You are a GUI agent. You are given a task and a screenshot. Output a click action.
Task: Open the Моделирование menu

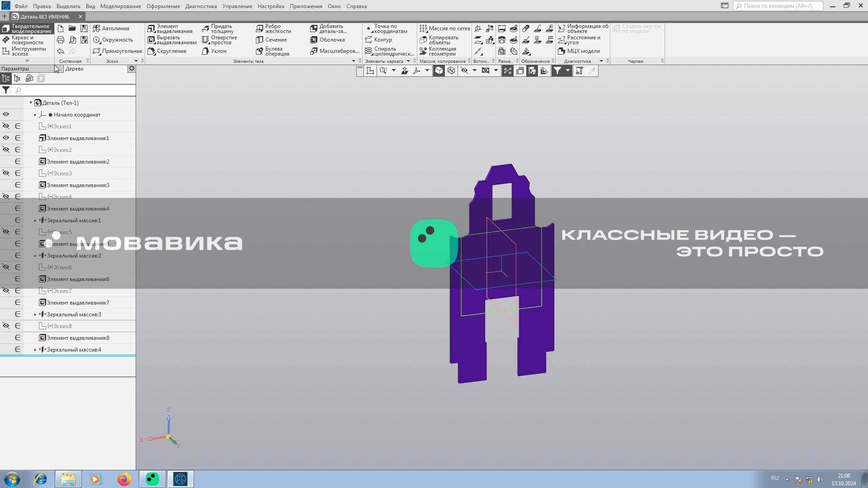coord(121,6)
